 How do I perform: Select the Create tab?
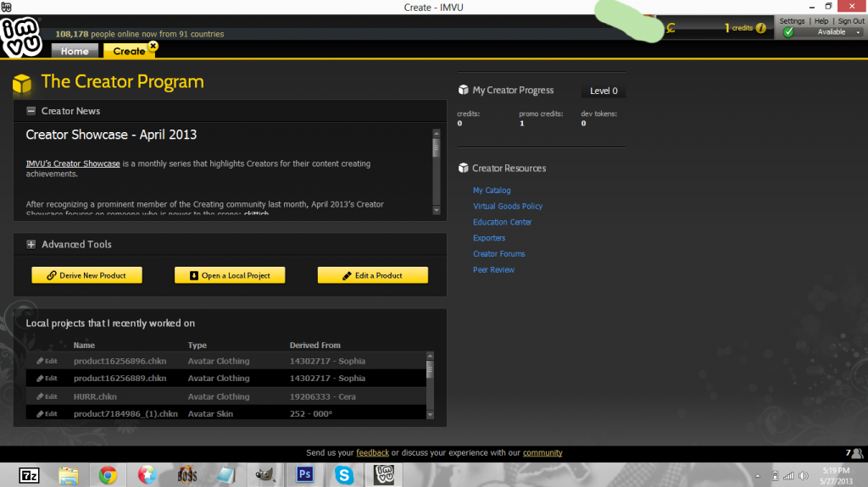click(x=129, y=51)
